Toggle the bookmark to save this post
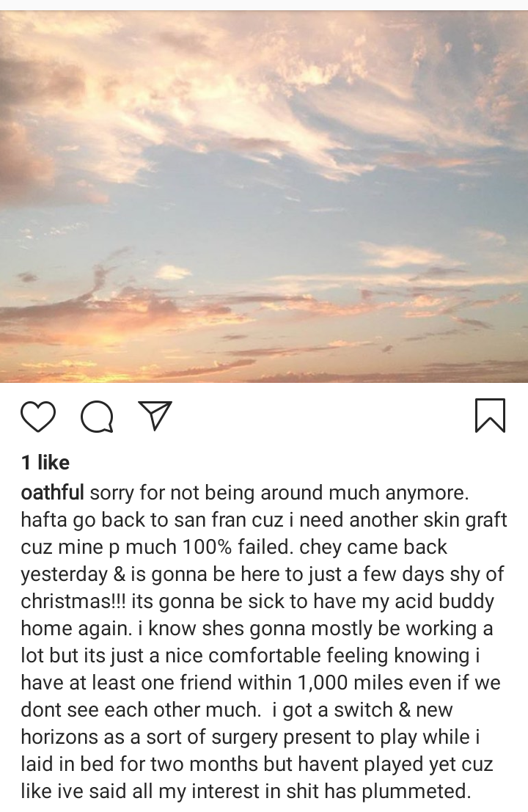Viewport: 528px width, 812px height. click(490, 415)
